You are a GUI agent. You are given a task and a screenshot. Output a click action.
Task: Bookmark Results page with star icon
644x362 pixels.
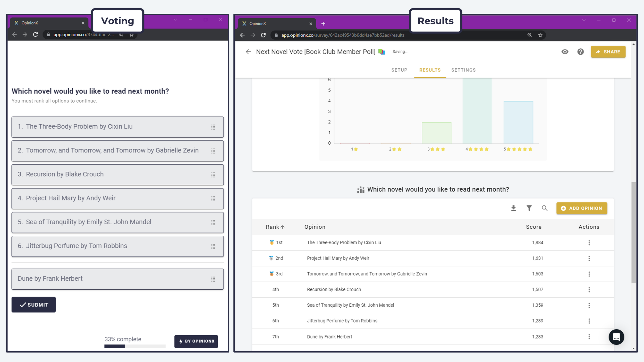click(x=540, y=35)
